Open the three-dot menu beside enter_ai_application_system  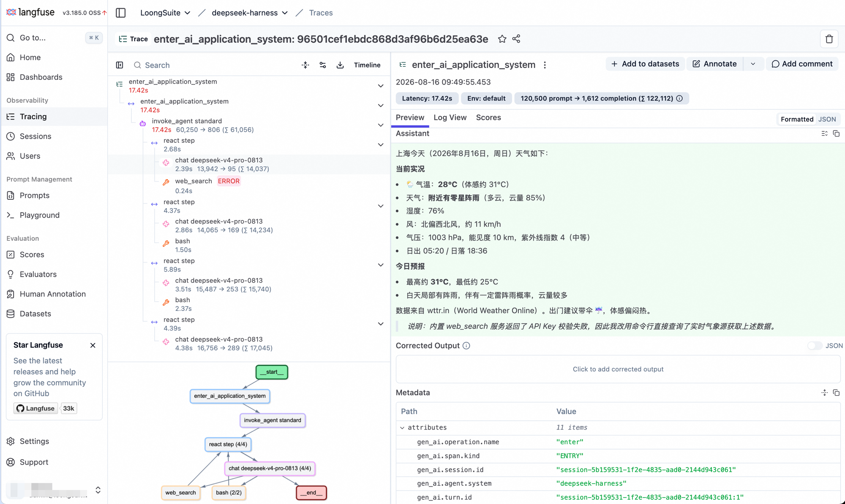click(x=545, y=65)
